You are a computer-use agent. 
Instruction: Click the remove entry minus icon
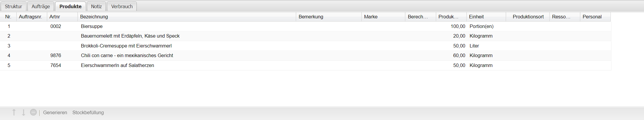pos(33,112)
